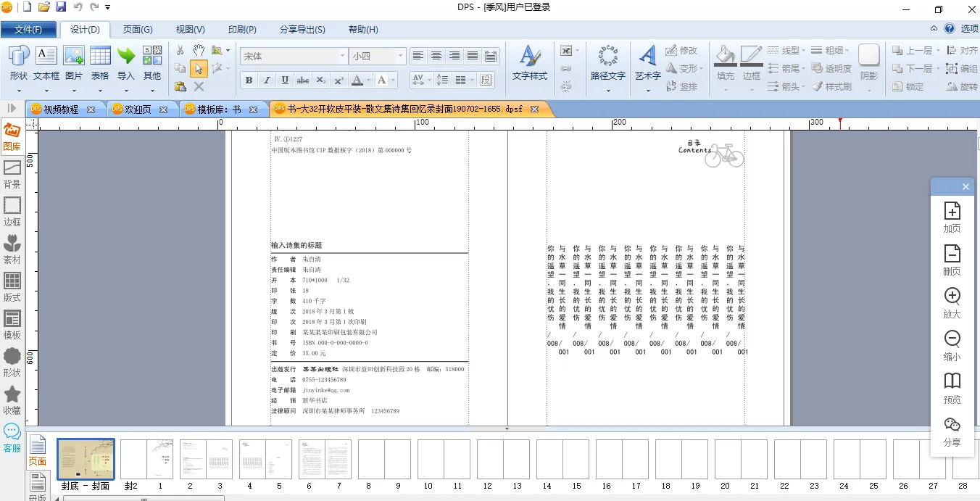Toggle italic text formatting
This screenshot has width=980, height=501.
(267, 80)
